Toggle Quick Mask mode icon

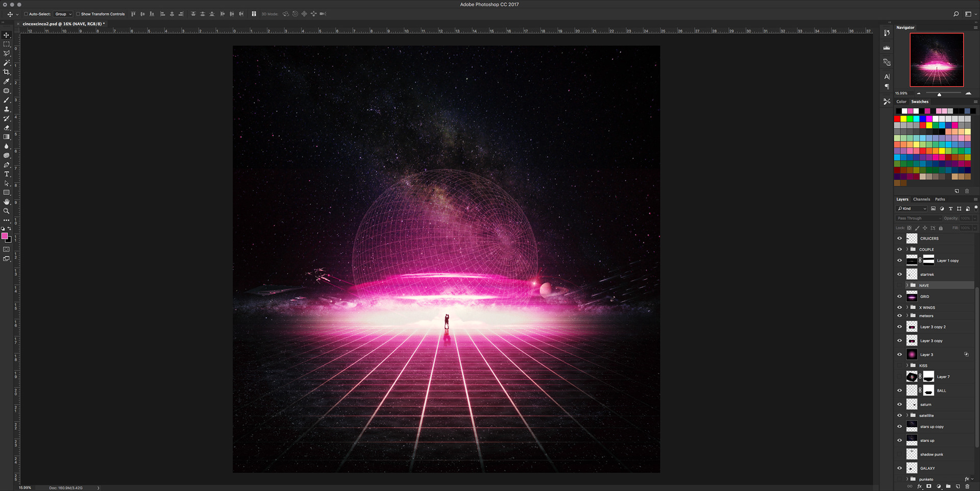point(7,250)
